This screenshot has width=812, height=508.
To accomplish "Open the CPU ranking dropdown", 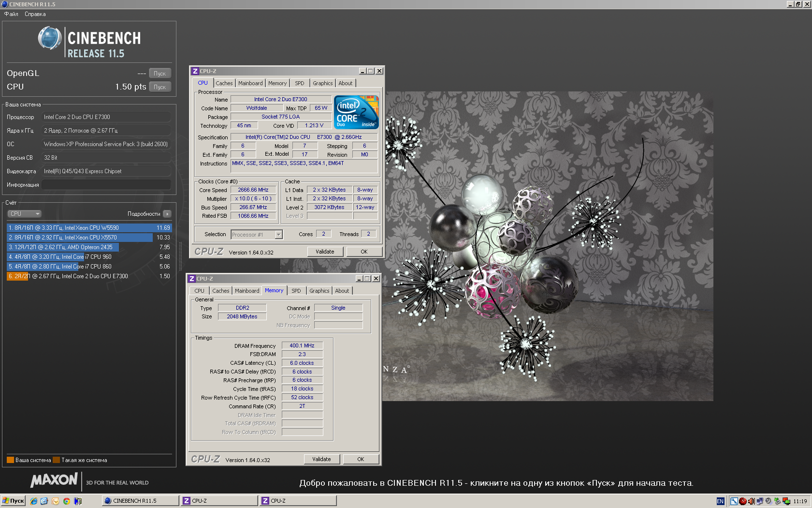I will click(24, 214).
